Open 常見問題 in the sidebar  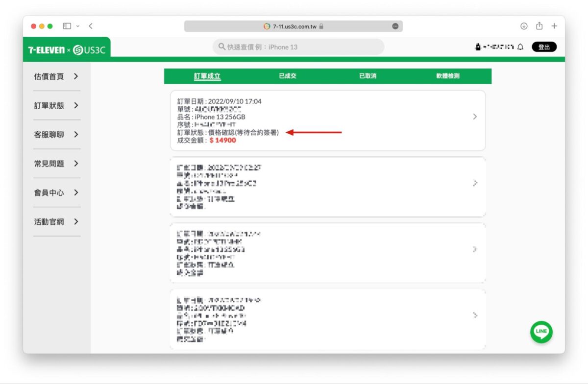(49, 164)
